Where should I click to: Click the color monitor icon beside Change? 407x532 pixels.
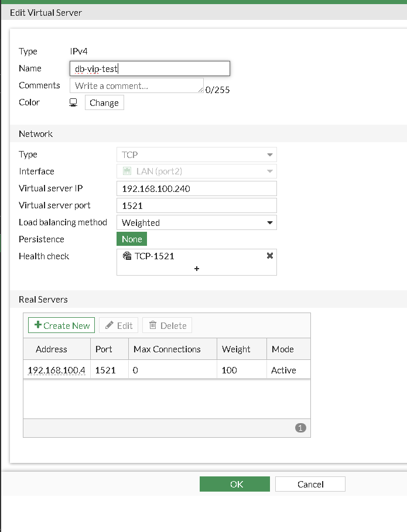(73, 102)
